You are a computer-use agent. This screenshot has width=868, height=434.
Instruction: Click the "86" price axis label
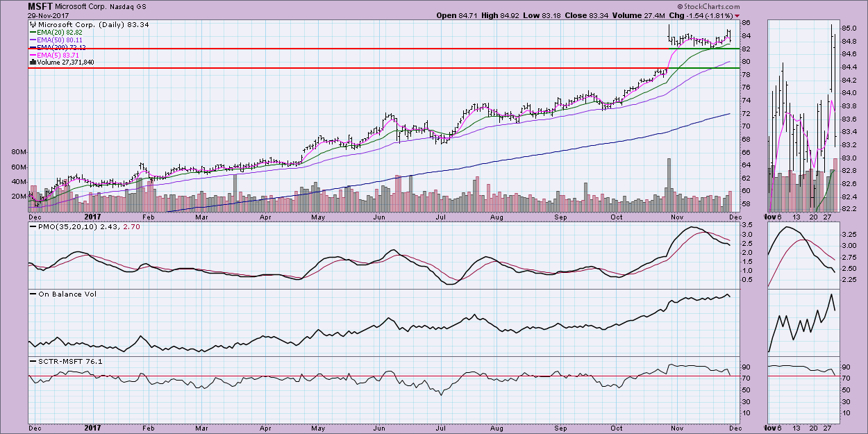[x=745, y=23]
